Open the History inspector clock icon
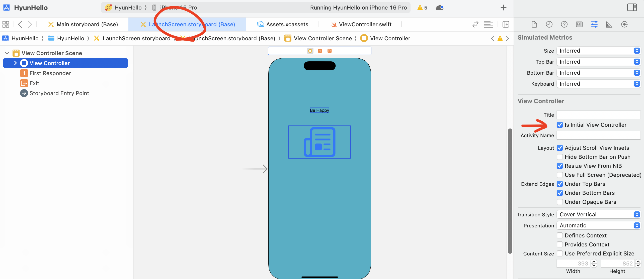Viewport: 644px width, 279px height. click(549, 24)
